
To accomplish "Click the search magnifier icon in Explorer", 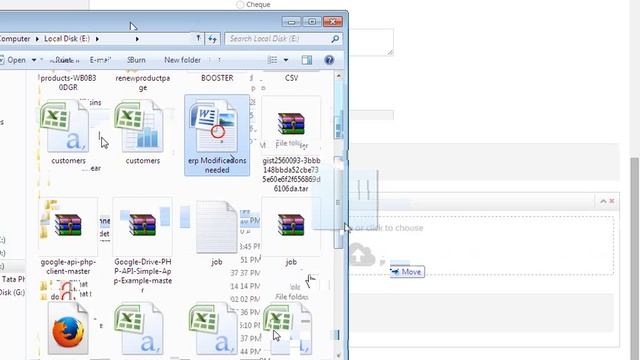I will pyautogui.click(x=335, y=39).
